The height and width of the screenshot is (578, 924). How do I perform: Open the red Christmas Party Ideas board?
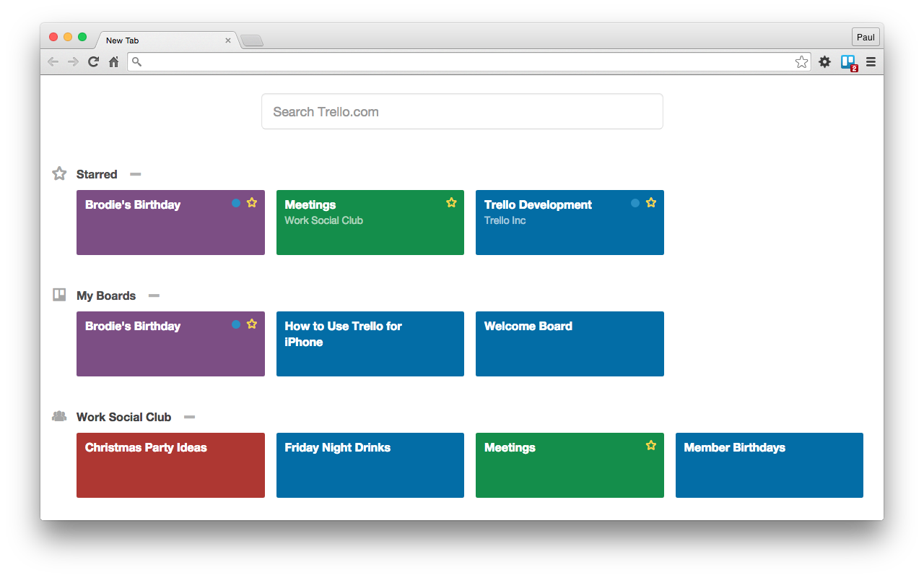coord(170,465)
